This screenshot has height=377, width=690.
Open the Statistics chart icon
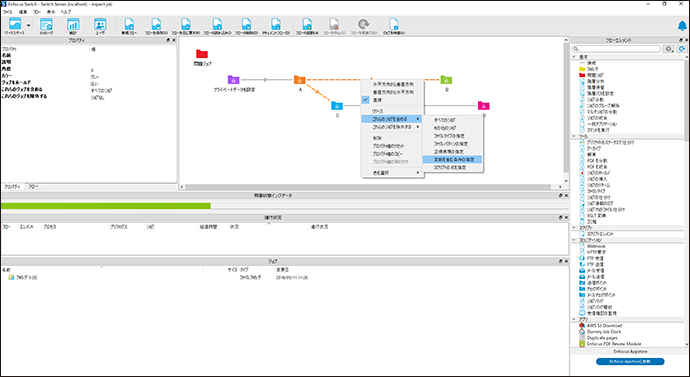[73, 25]
